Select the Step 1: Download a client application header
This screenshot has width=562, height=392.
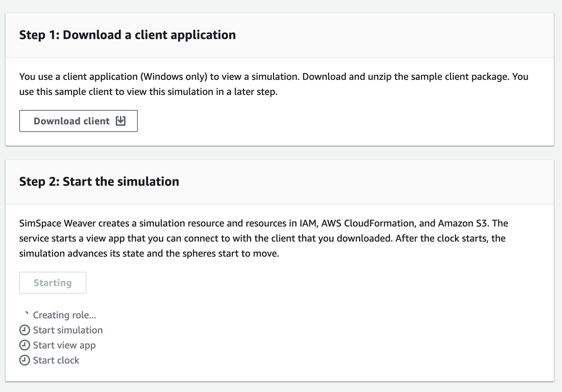pyautogui.click(x=127, y=35)
